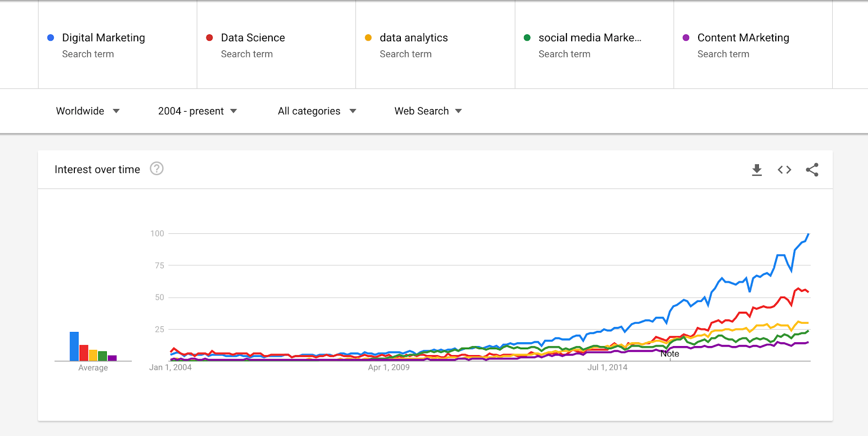Click the green social media dot

[x=527, y=37]
